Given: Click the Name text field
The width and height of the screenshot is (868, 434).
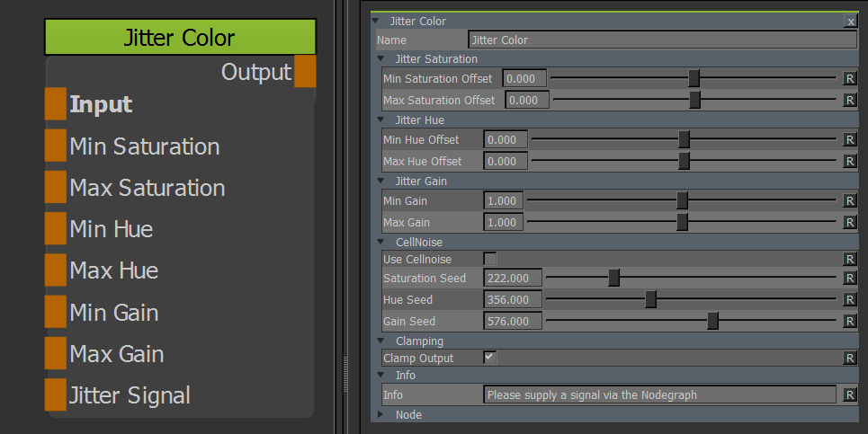Looking at the screenshot, I should 662,40.
